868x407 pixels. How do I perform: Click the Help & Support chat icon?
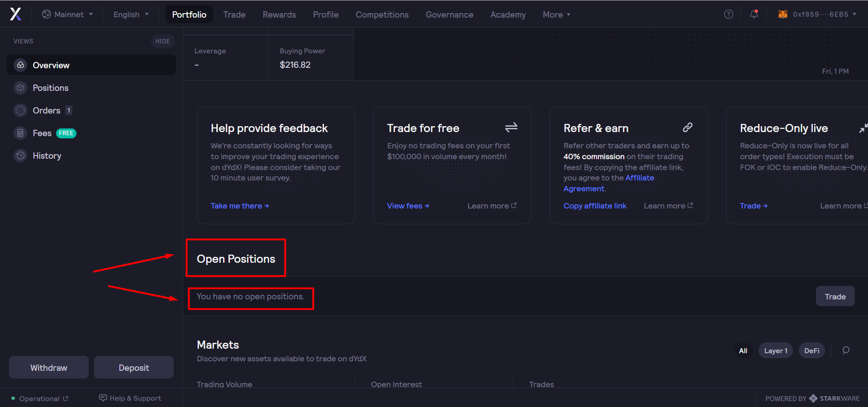coord(103,398)
